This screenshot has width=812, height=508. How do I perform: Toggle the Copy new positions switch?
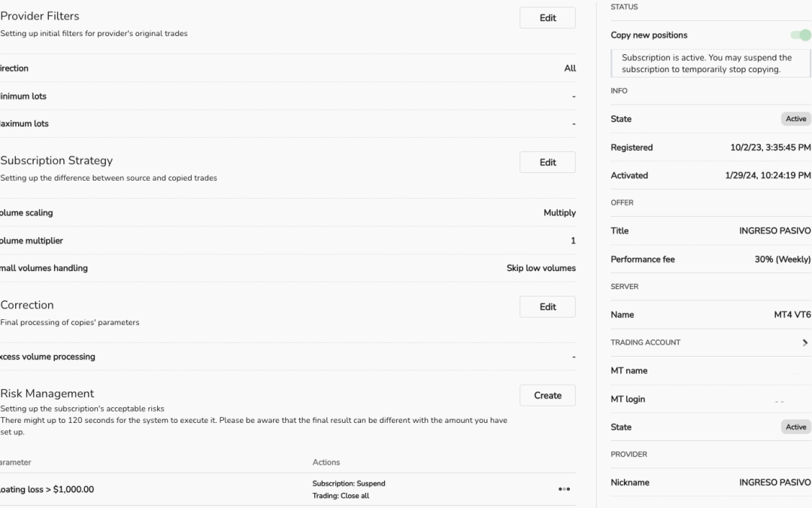click(801, 35)
